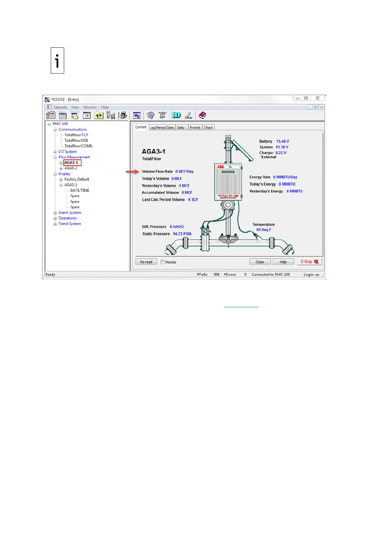The width and height of the screenshot is (392, 554).
Task: Expand the Operations tree node
Action: pyautogui.click(x=55, y=218)
